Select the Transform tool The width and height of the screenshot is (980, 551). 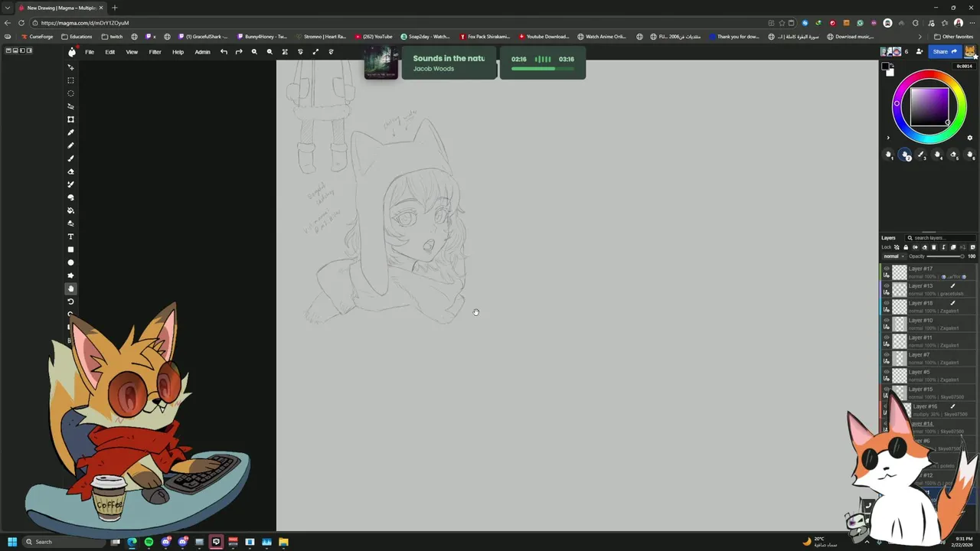pos(70,119)
